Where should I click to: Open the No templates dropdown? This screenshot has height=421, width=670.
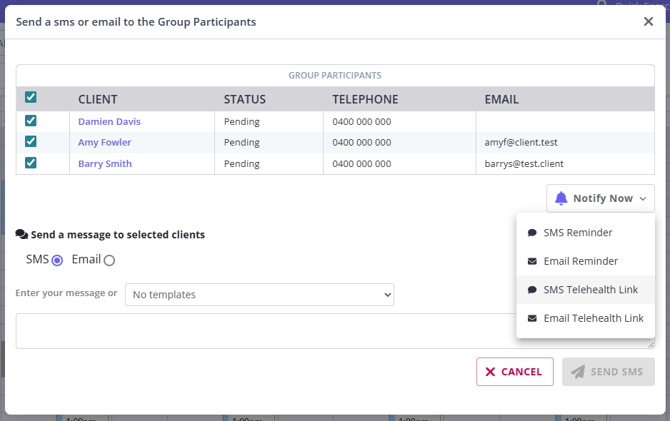click(259, 294)
